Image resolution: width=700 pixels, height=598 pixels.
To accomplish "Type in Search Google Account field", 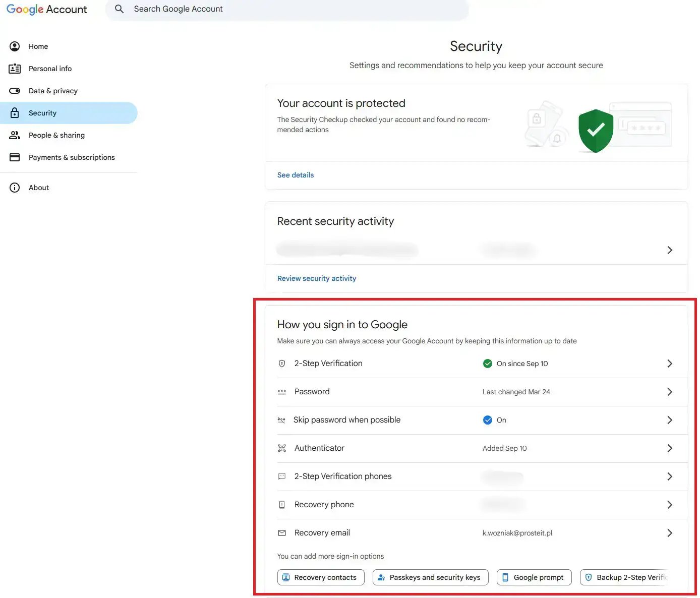I will (x=293, y=9).
